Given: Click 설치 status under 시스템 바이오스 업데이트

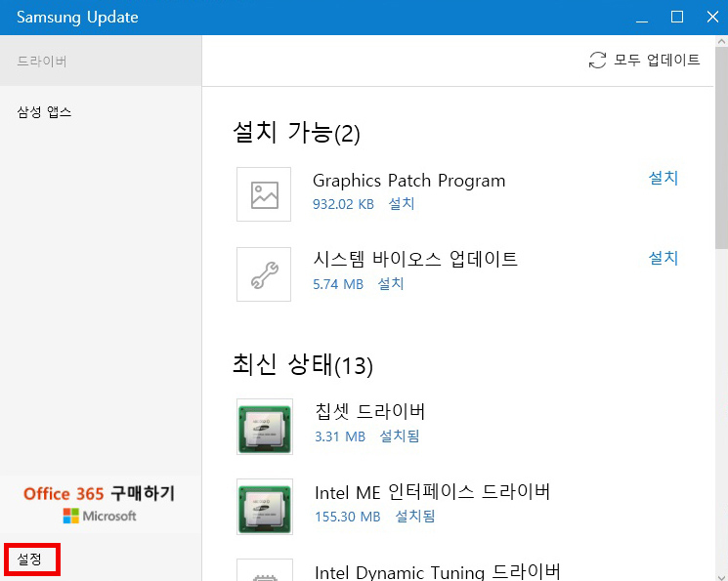Looking at the screenshot, I should tap(391, 283).
